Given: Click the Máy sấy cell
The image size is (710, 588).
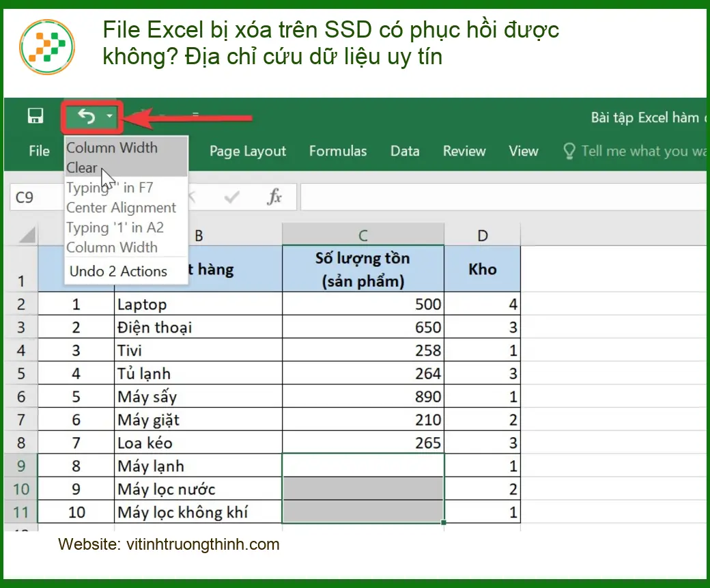Looking at the screenshot, I should point(199,396).
